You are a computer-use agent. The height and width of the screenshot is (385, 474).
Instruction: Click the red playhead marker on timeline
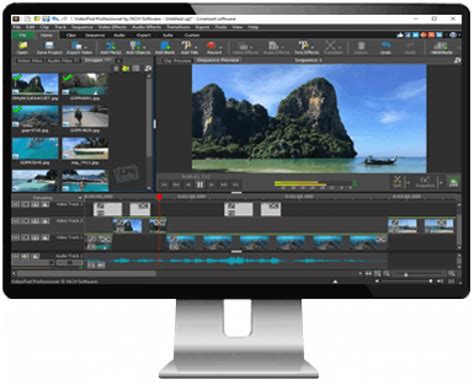click(159, 197)
